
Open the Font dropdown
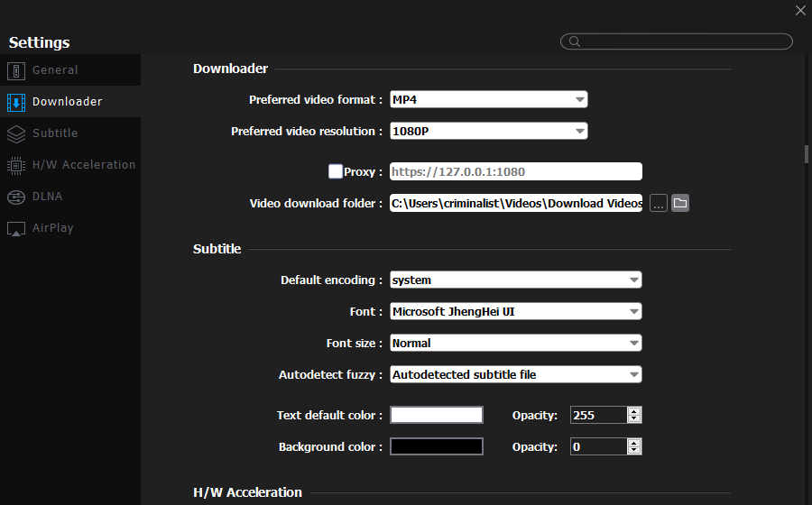coord(516,311)
